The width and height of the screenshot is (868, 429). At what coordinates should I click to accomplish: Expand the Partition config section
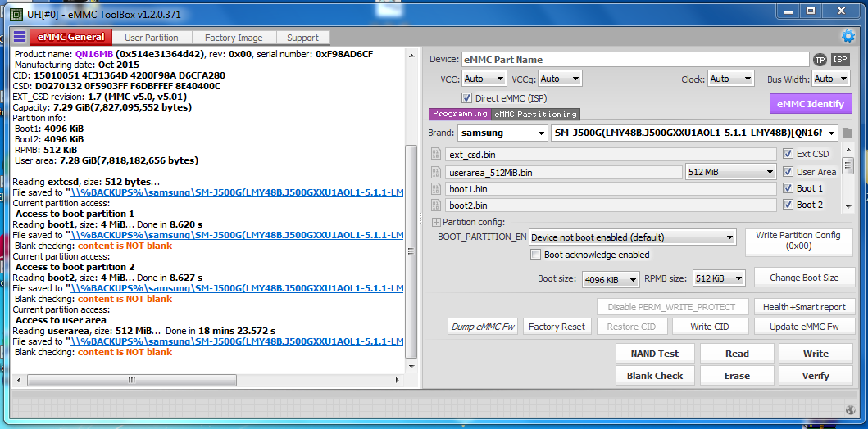[x=436, y=222]
